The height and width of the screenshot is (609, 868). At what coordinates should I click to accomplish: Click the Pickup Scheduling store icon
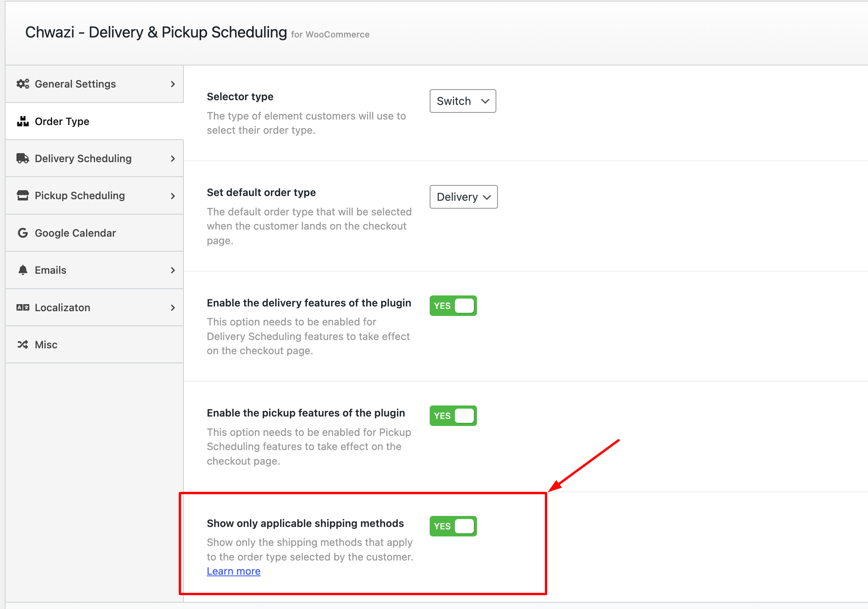pyautogui.click(x=23, y=196)
